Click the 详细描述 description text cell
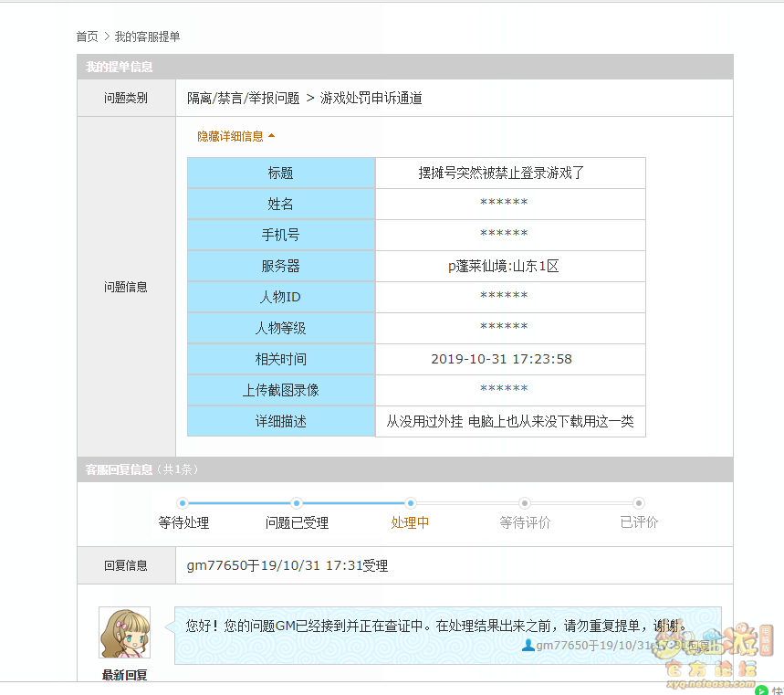 pos(509,421)
